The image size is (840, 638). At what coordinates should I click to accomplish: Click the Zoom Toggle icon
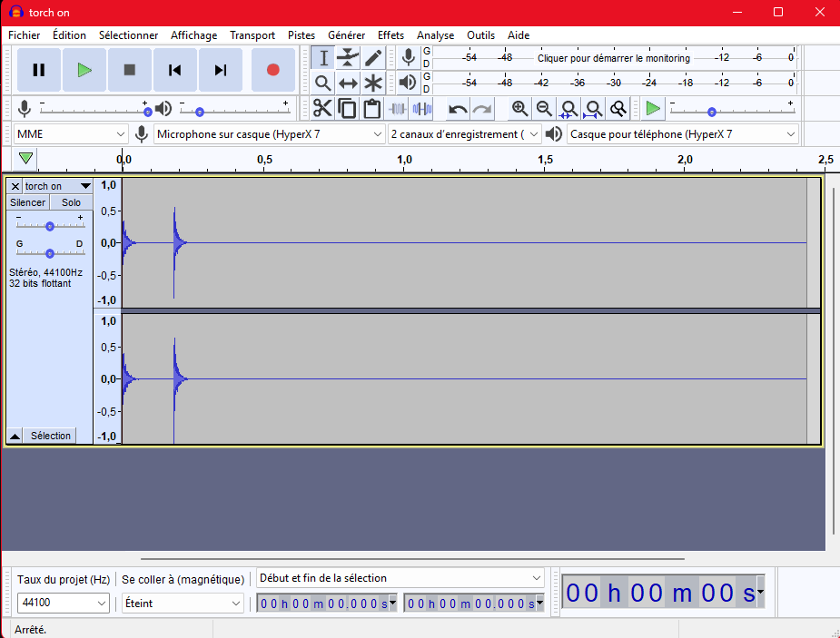click(618, 109)
